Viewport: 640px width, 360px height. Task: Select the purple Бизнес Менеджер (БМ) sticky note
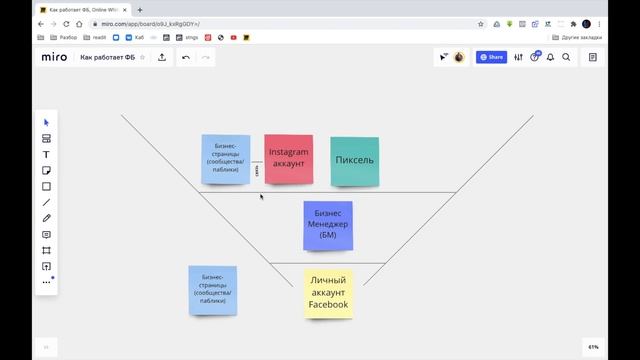tap(328, 225)
